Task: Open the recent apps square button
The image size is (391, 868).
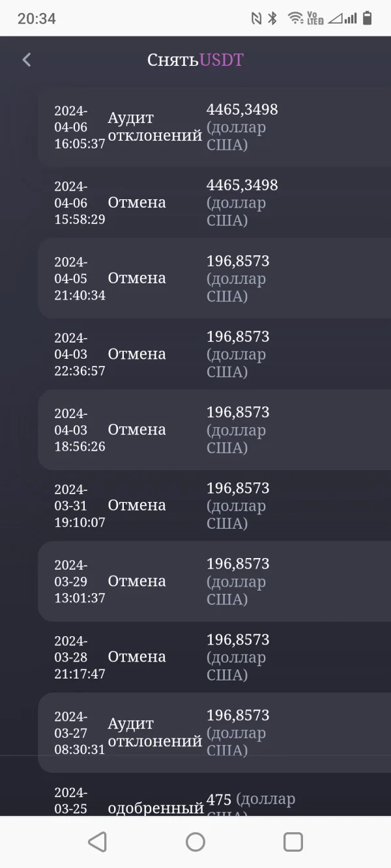Action: click(293, 842)
